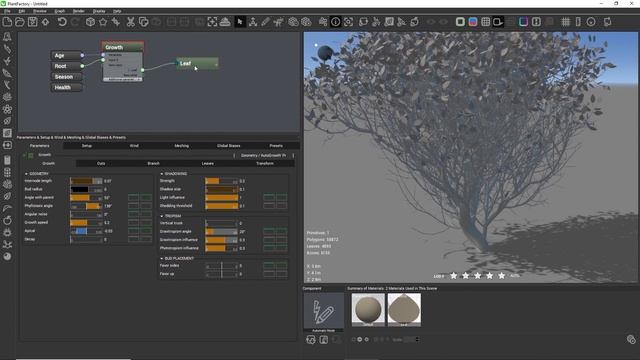Click the frame-all focus icon
640x360 pixels.
point(212,22)
